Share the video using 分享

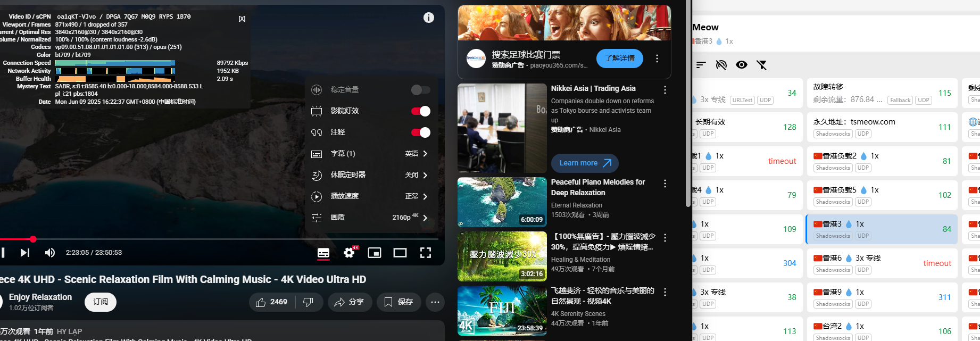[x=350, y=302]
